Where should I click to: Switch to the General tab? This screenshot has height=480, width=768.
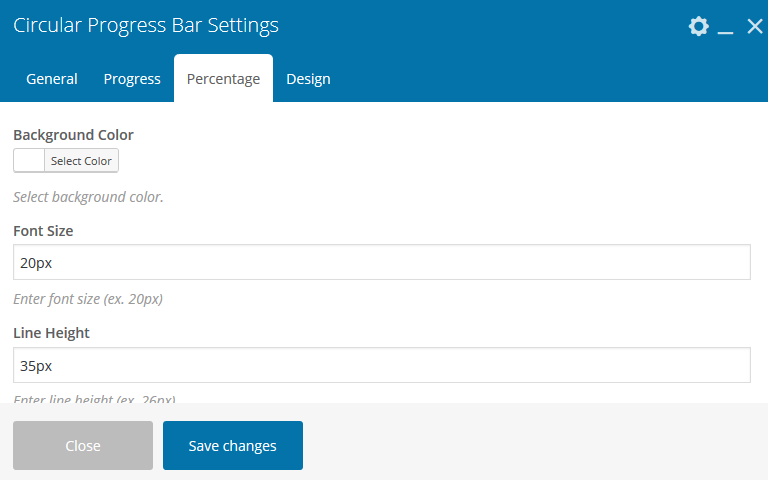tap(52, 79)
